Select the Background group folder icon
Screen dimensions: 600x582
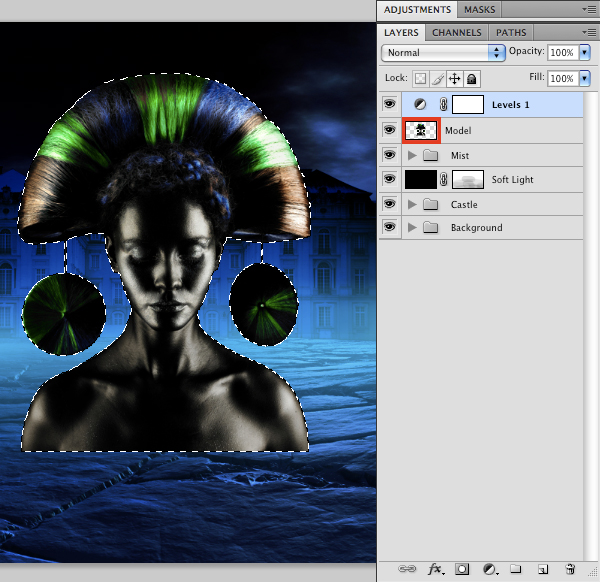click(x=430, y=228)
